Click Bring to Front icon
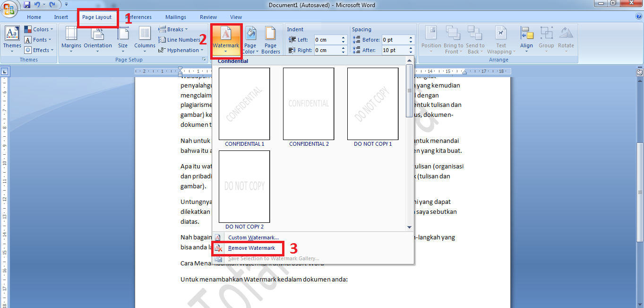 click(x=453, y=33)
